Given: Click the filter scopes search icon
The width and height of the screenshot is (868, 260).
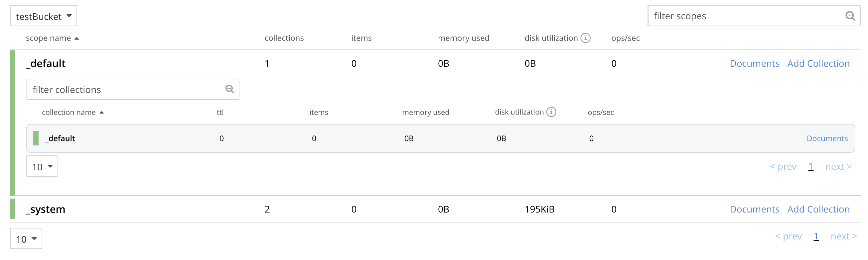Looking at the screenshot, I should tap(850, 16).
